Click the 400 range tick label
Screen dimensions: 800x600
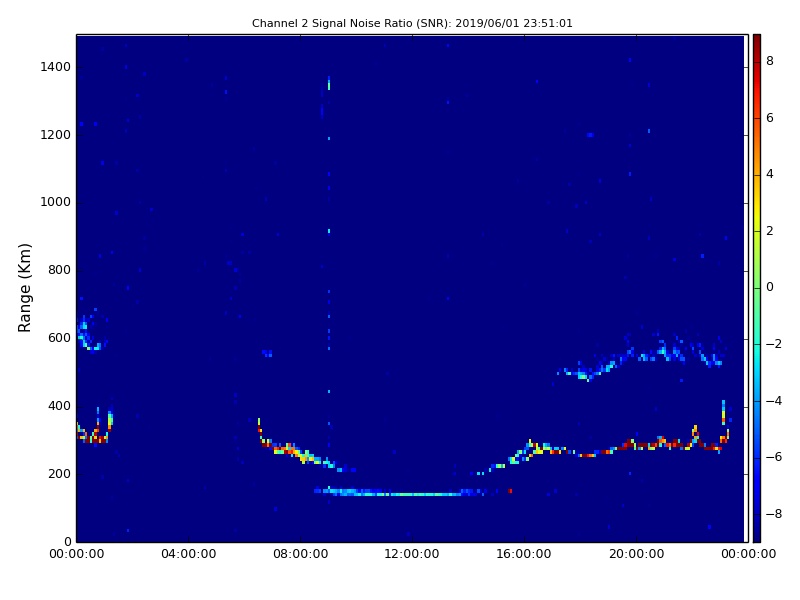(59, 406)
